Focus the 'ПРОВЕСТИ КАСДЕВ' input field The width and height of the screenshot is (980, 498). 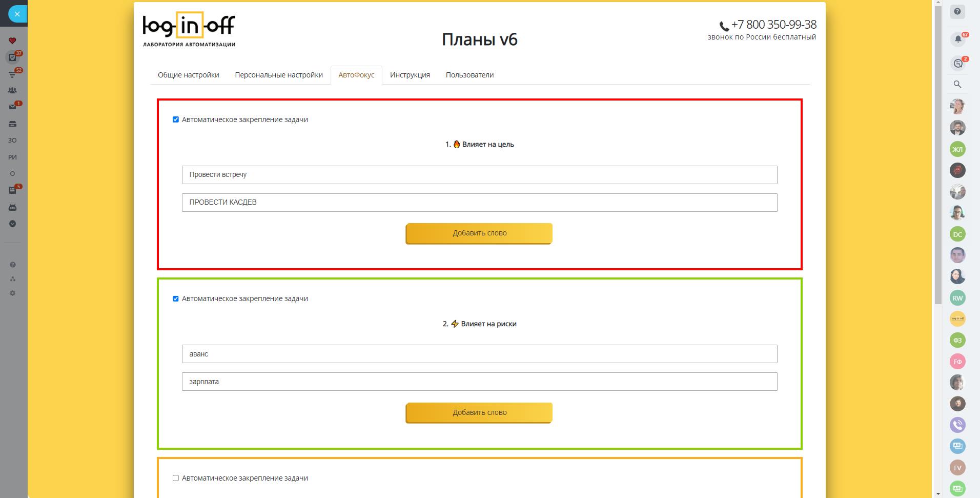click(479, 203)
